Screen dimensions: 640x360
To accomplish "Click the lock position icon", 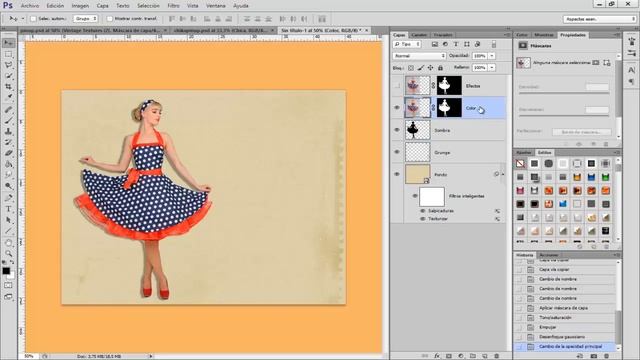I will click(x=430, y=68).
